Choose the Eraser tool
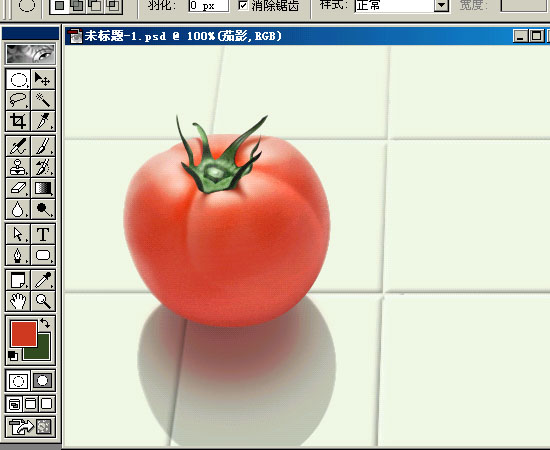The image size is (550, 450). [18, 188]
